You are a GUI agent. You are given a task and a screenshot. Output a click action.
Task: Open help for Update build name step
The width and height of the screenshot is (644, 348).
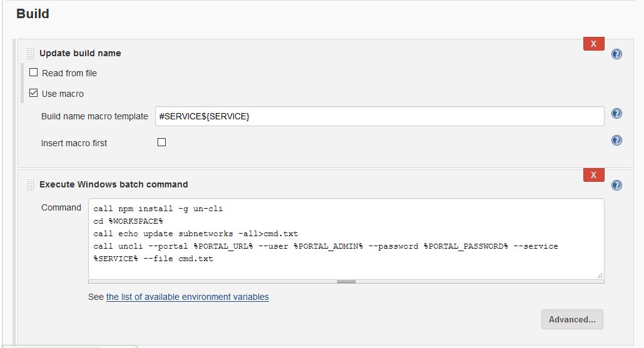coord(616,54)
